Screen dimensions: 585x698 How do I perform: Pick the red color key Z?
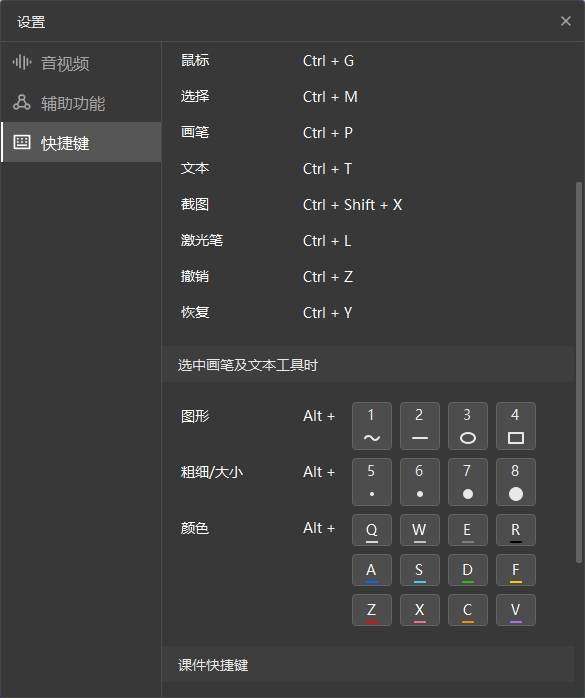click(x=372, y=610)
